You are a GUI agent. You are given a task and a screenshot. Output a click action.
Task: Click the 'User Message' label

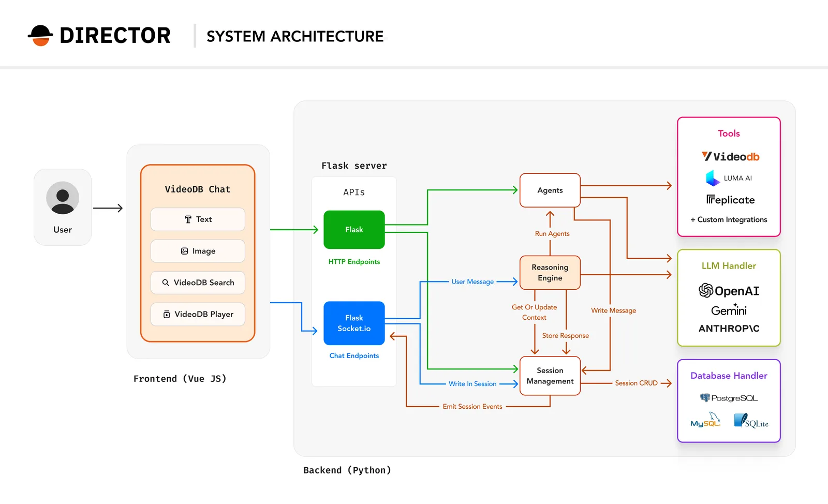(472, 282)
